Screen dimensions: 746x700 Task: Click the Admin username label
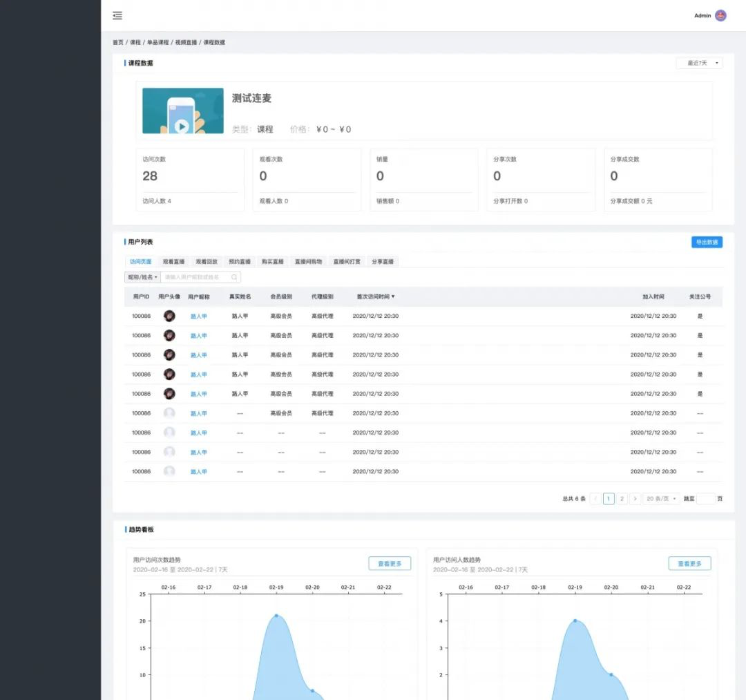click(702, 16)
